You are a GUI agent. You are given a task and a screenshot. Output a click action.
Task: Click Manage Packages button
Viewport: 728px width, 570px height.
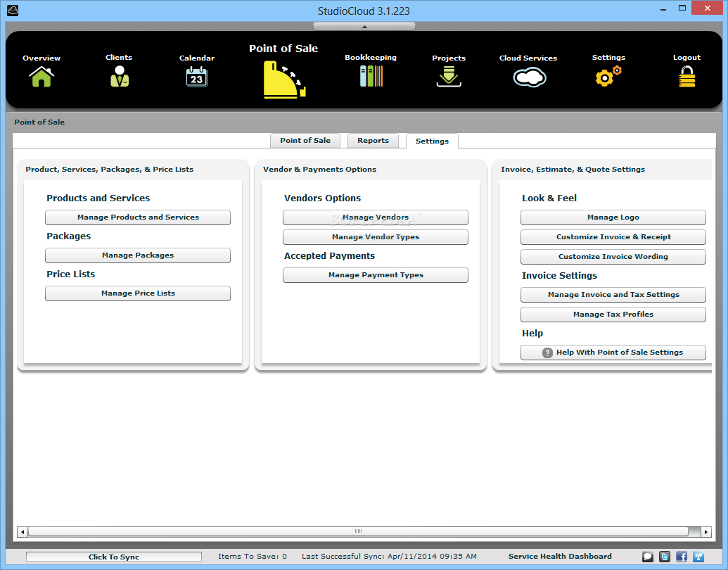point(138,255)
